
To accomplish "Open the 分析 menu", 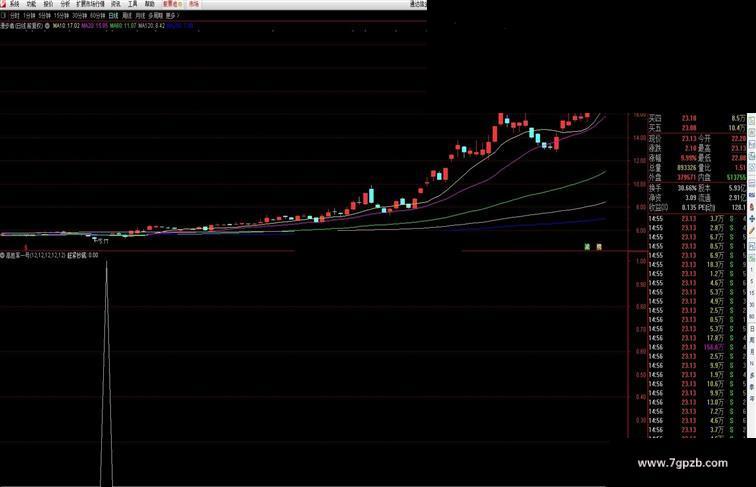I will [65, 4].
